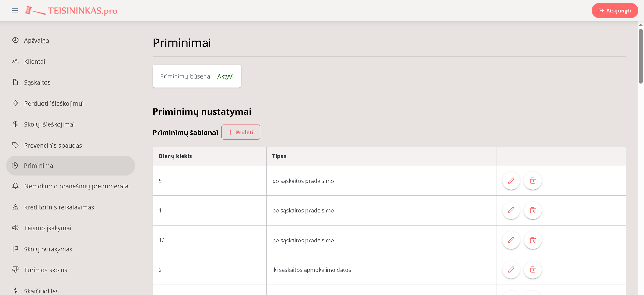Open Prevencinis spaudas page
Viewport: 644px width, 295px height.
53,146
